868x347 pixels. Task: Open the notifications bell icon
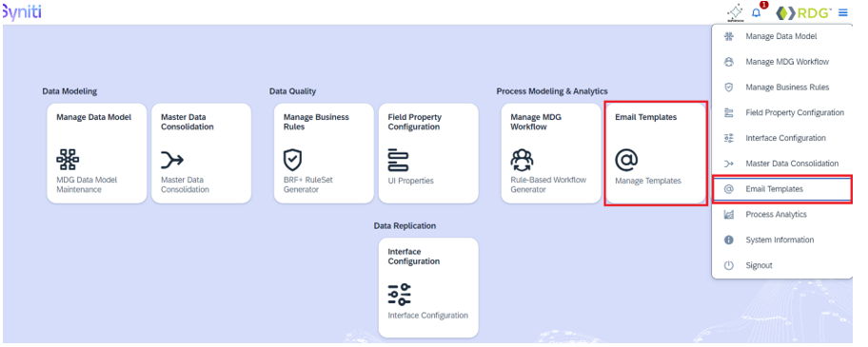[757, 12]
